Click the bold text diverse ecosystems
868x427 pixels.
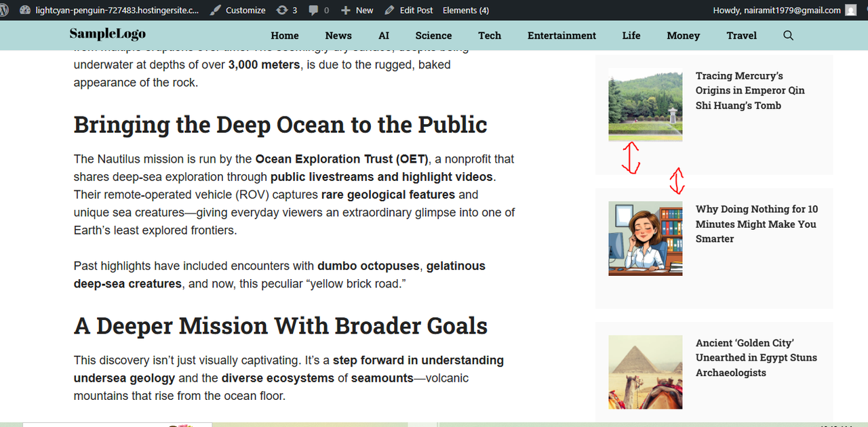278,378
